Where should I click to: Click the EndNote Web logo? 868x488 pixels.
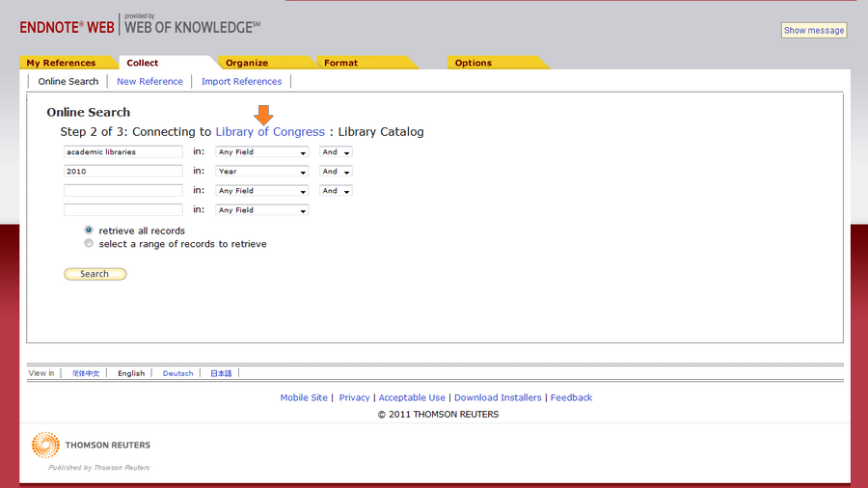[x=68, y=27]
